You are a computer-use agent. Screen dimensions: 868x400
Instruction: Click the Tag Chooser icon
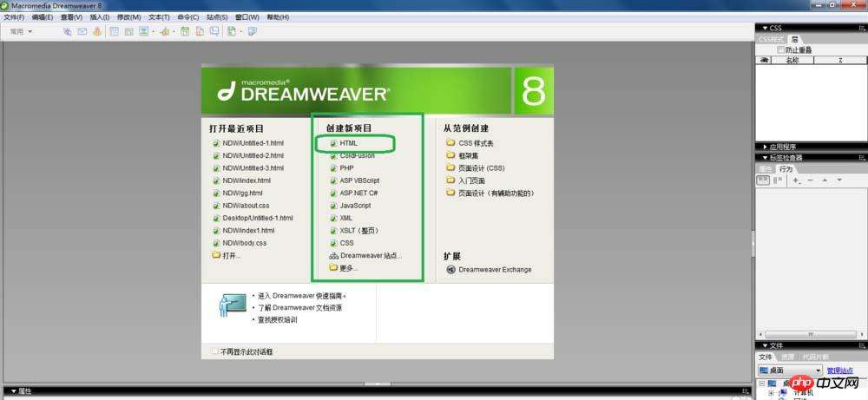click(x=253, y=31)
